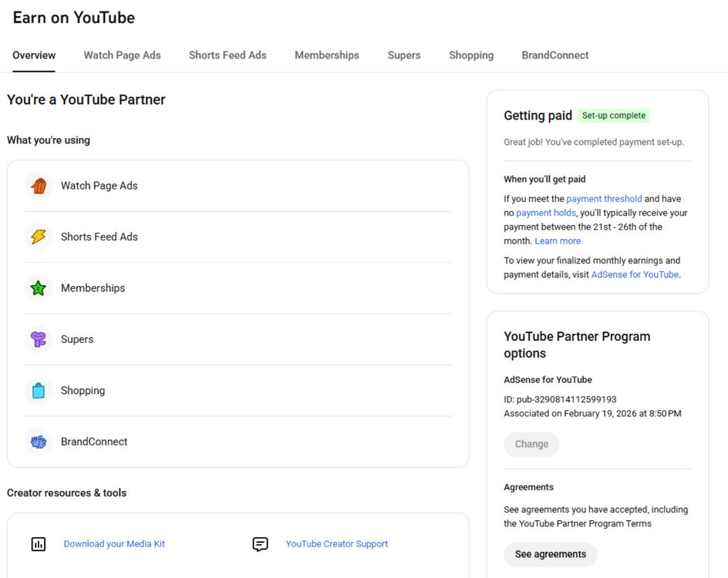Go to the Memberships tab
Screen dimensions: 728x578
pos(327,55)
